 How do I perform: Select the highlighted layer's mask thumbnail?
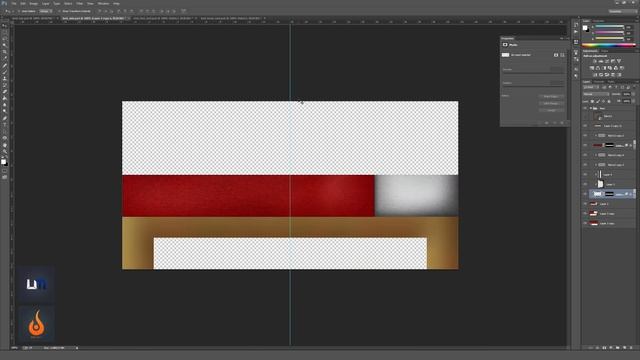pyautogui.click(x=610, y=194)
